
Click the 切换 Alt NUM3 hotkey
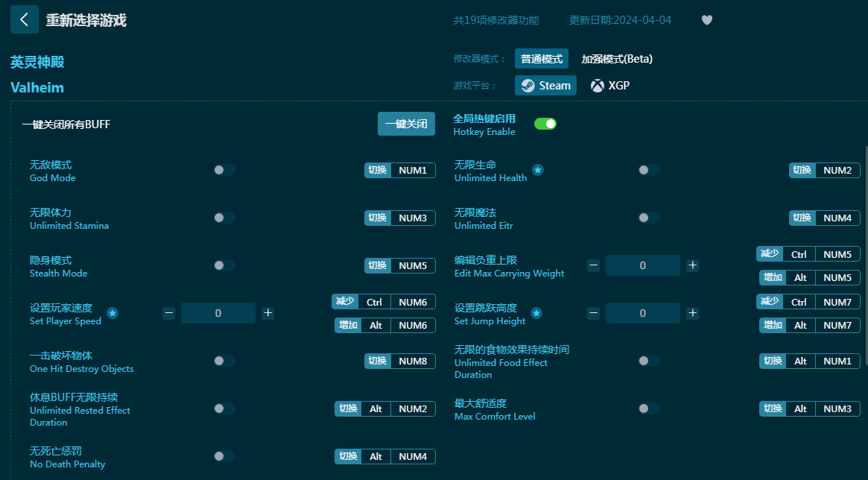(x=809, y=408)
